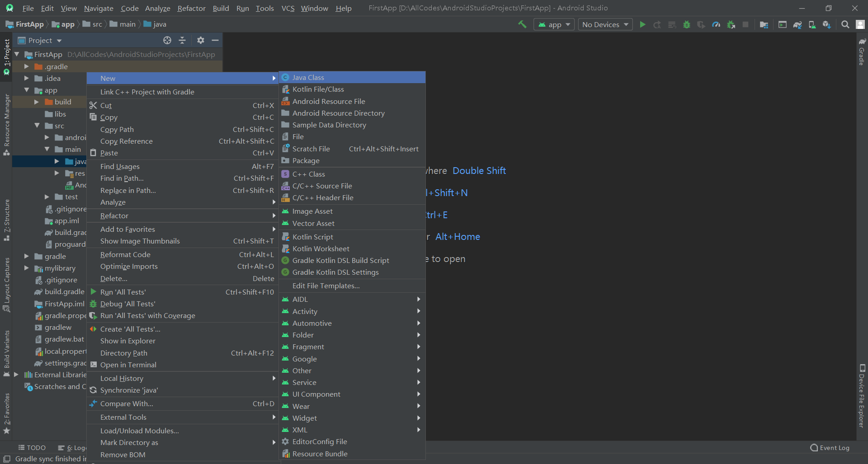Viewport: 868px width, 464px height.
Task: Open Build Variants side tab
Action: (x=6, y=354)
